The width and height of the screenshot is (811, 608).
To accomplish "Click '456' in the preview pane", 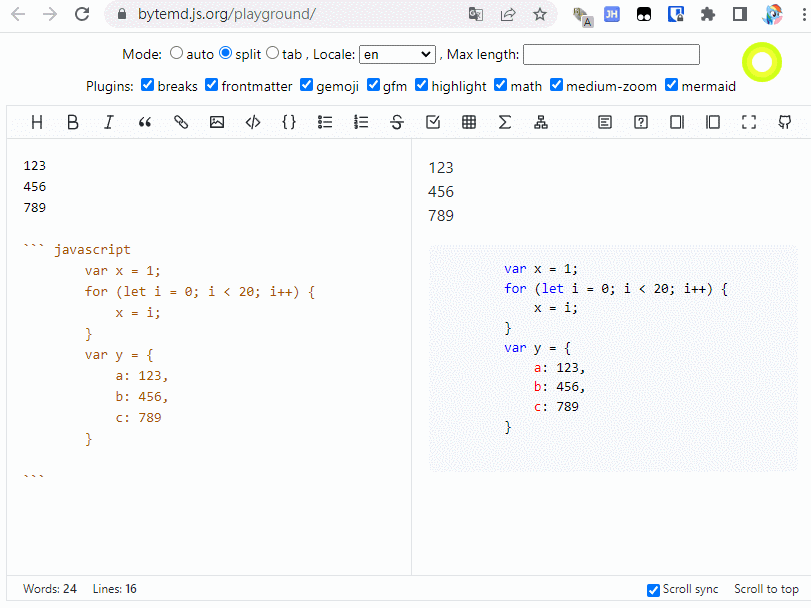I will pos(441,192).
